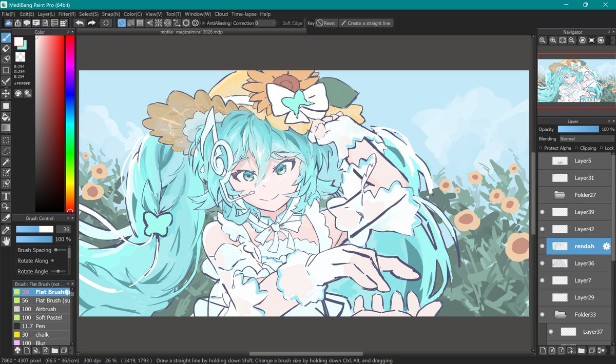Select the Airbrush brush
The width and height of the screenshot is (616, 364).
(x=42, y=309)
